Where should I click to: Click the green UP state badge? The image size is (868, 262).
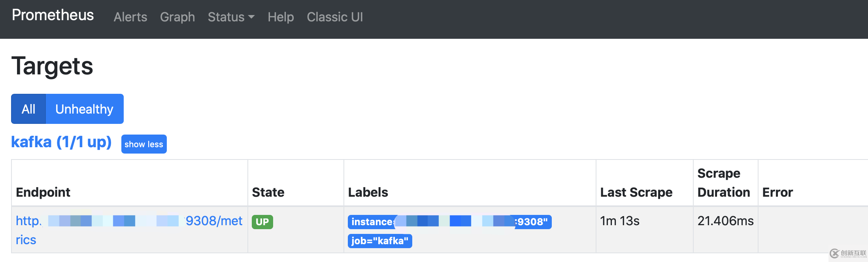[262, 222]
